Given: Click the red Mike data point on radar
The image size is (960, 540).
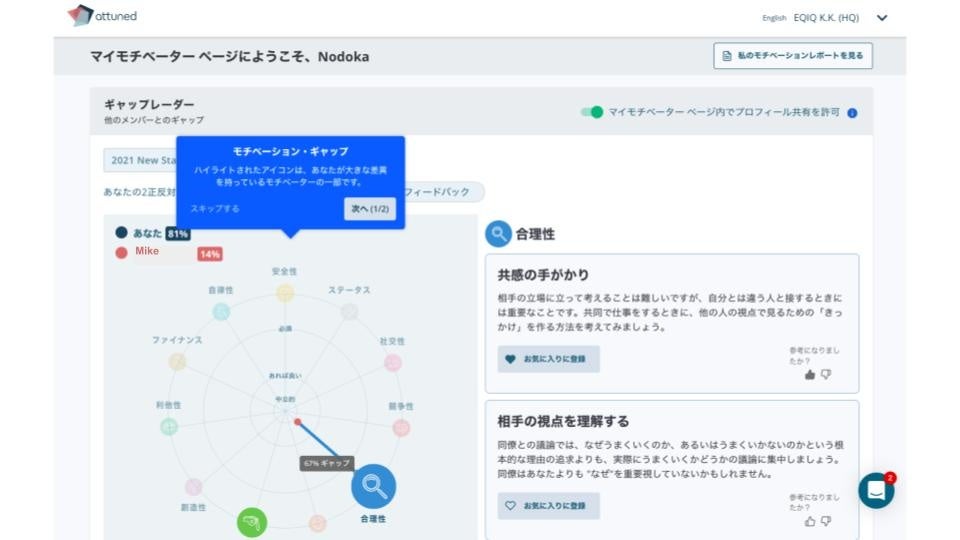Looking at the screenshot, I should pos(298,422).
